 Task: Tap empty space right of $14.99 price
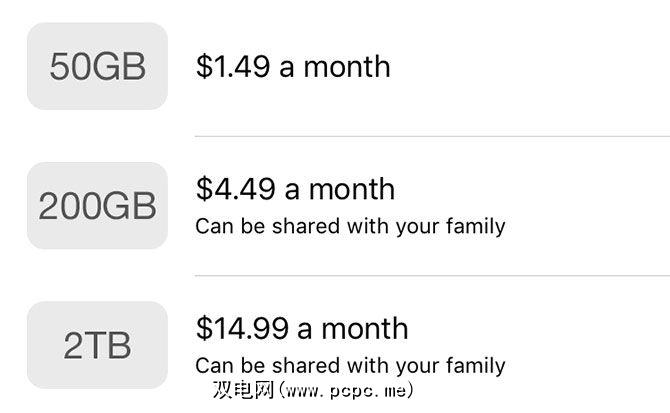pos(540,328)
